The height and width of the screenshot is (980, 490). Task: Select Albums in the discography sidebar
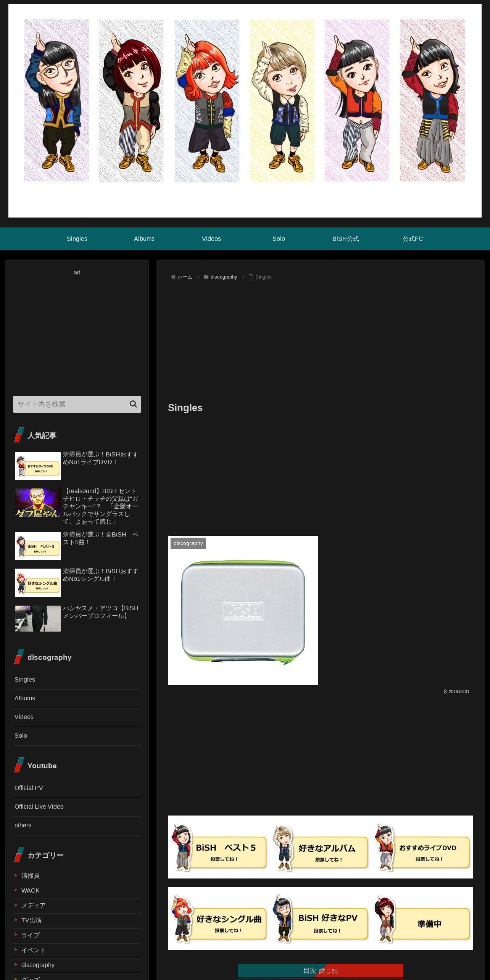(77, 698)
